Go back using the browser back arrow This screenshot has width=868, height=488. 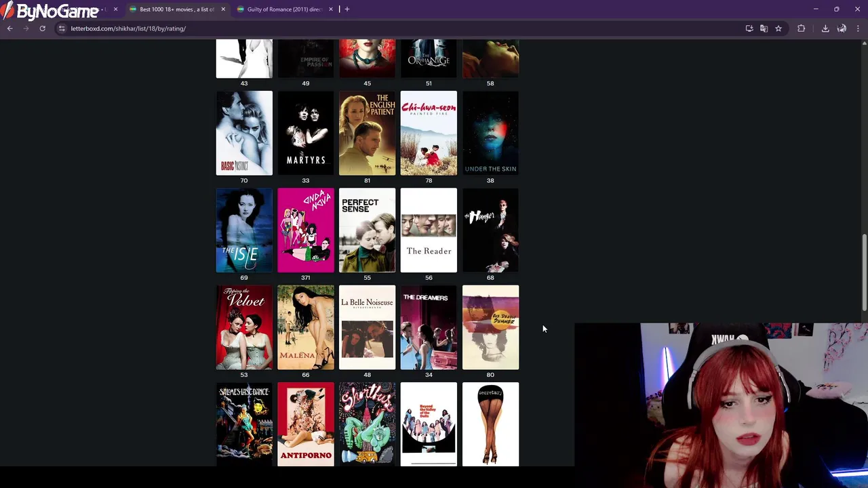click(x=9, y=28)
